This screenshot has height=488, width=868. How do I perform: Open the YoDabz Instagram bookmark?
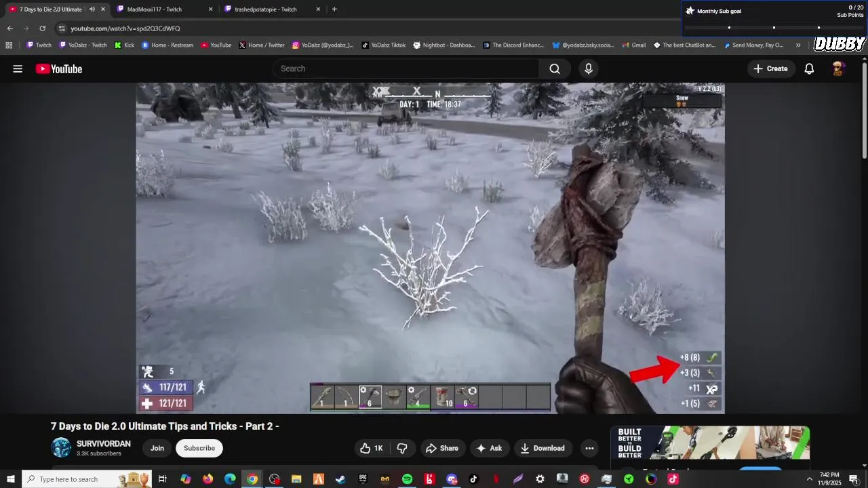pos(323,45)
